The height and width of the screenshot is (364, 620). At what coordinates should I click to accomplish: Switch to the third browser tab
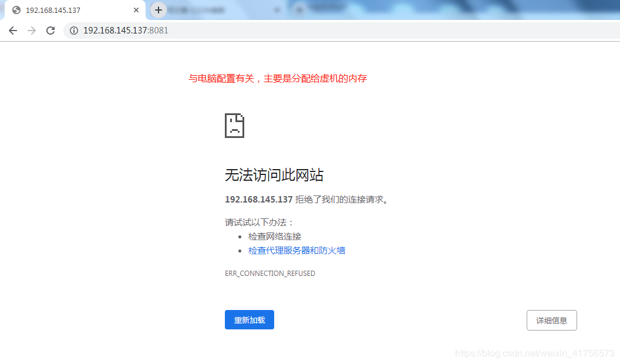329,10
